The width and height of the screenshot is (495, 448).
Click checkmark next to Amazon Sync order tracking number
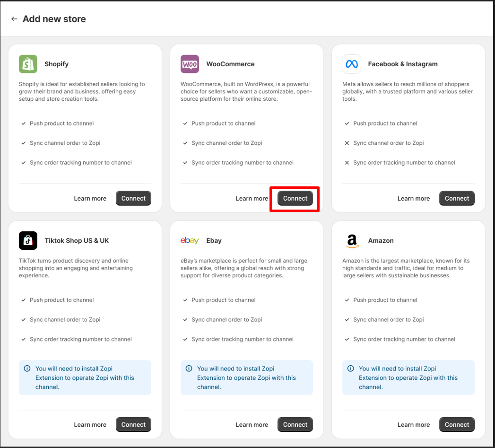click(x=347, y=339)
